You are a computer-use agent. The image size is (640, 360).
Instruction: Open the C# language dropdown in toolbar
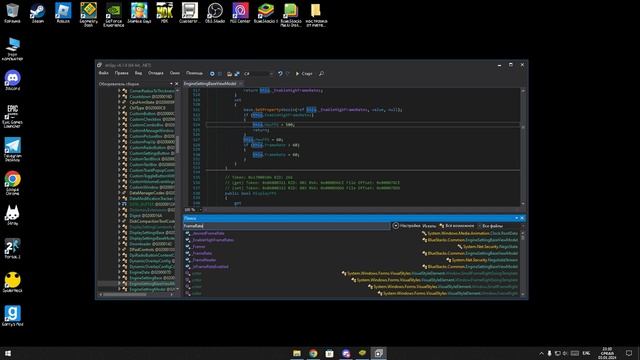click(x=258, y=73)
